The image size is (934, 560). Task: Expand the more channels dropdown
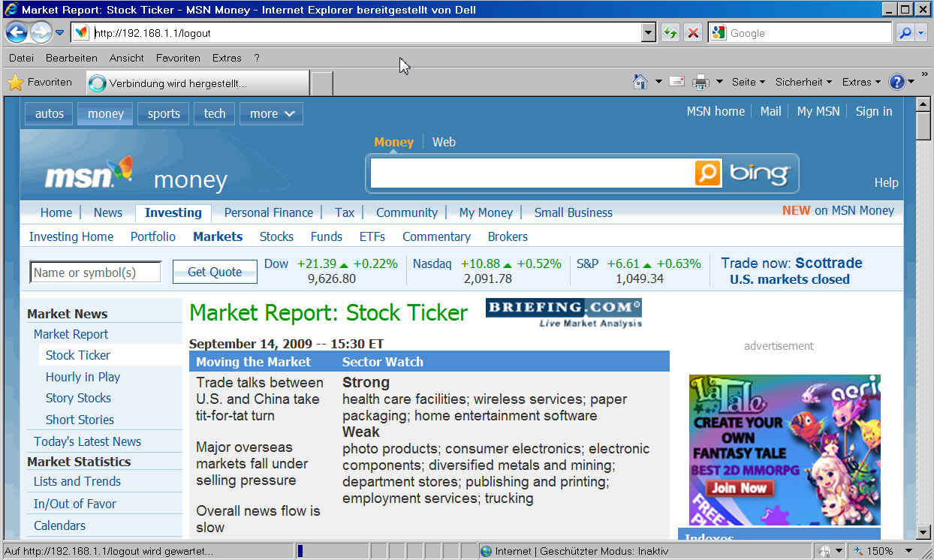click(x=271, y=113)
